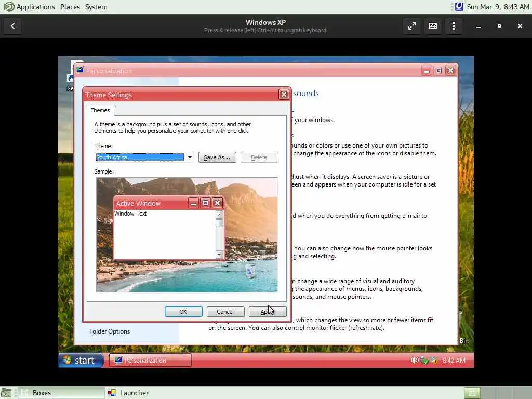This screenshot has width=532, height=399.
Task: Click the Save As... button
Action: (x=217, y=157)
